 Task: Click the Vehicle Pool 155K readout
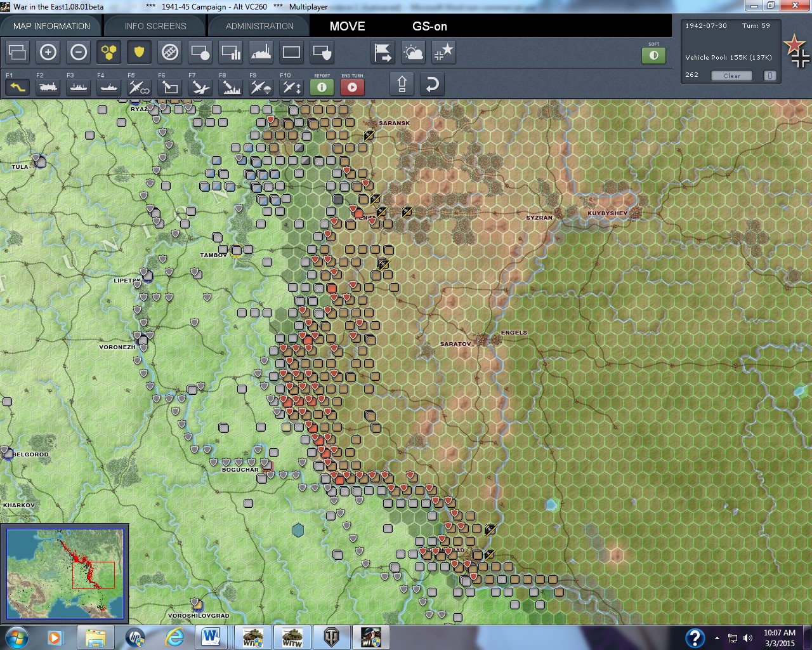728,57
